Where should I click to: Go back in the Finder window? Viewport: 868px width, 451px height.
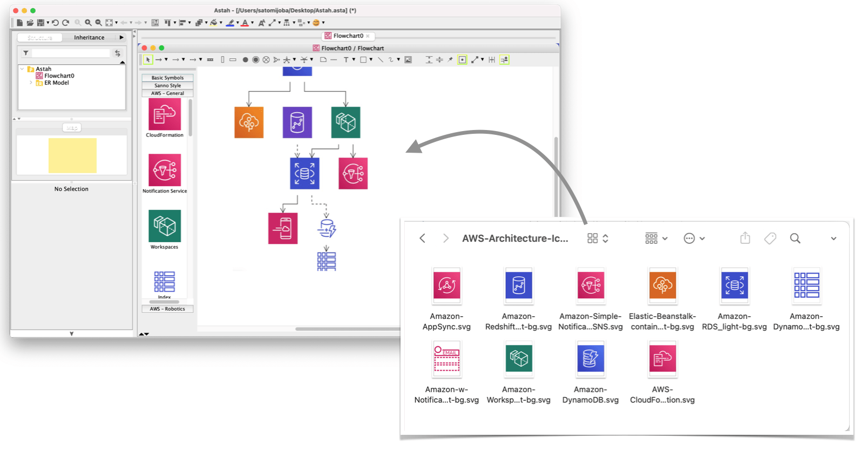pos(422,238)
